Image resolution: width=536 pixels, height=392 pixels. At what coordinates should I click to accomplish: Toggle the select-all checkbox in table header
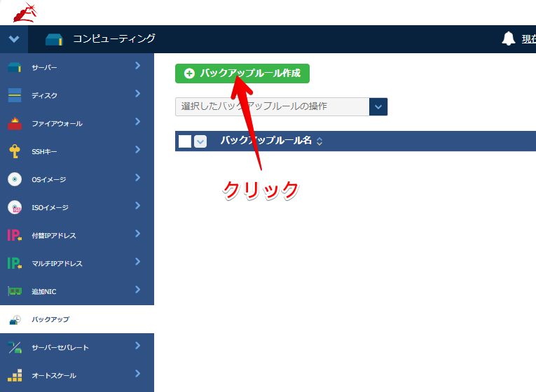[185, 141]
